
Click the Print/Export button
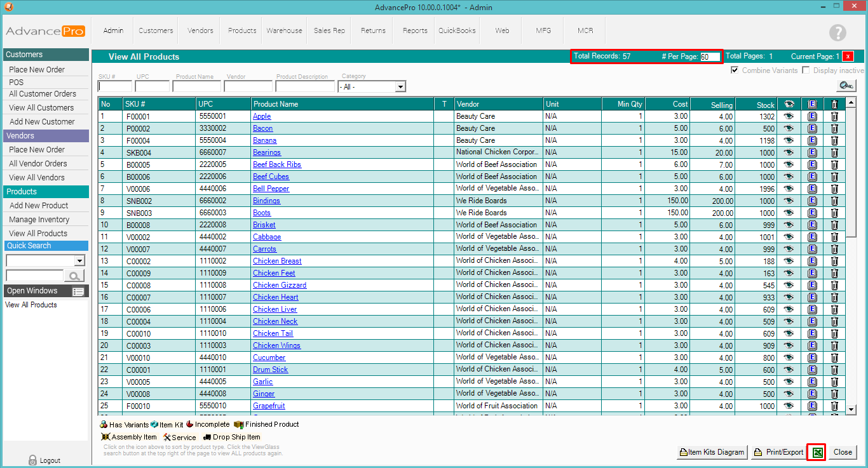[778, 452]
